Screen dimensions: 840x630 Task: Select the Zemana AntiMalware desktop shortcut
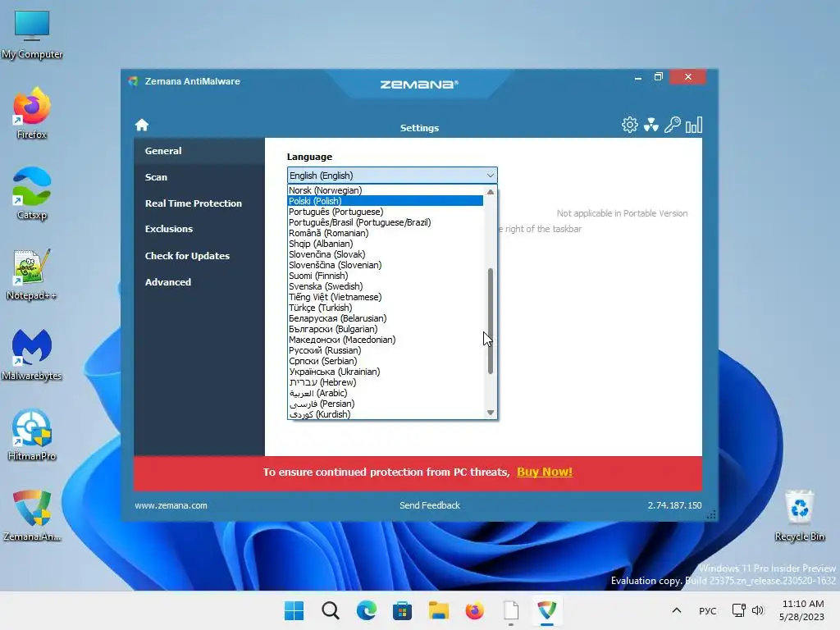(x=32, y=515)
